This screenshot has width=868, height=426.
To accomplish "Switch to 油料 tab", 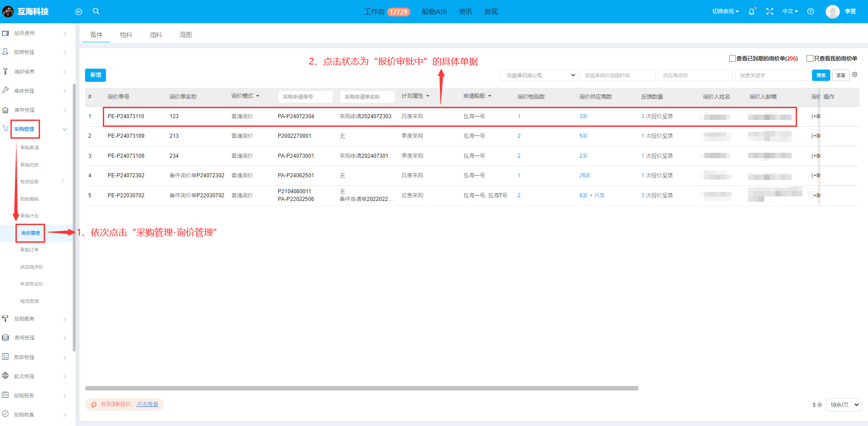I will pyautogui.click(x=156, y=35).
